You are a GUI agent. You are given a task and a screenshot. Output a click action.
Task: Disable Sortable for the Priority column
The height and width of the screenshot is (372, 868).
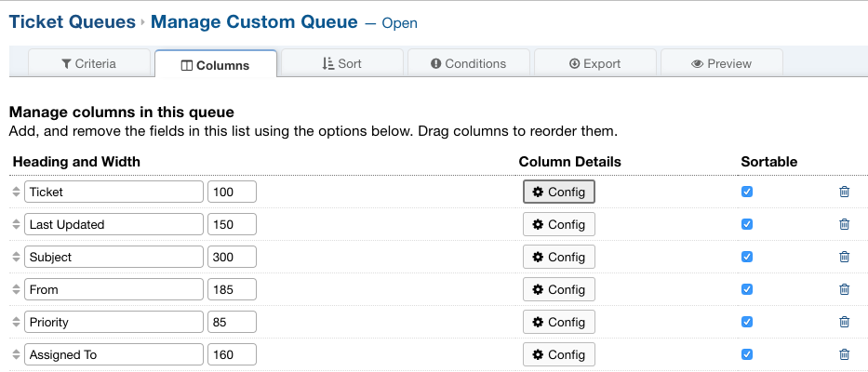[x=747, y=322]
